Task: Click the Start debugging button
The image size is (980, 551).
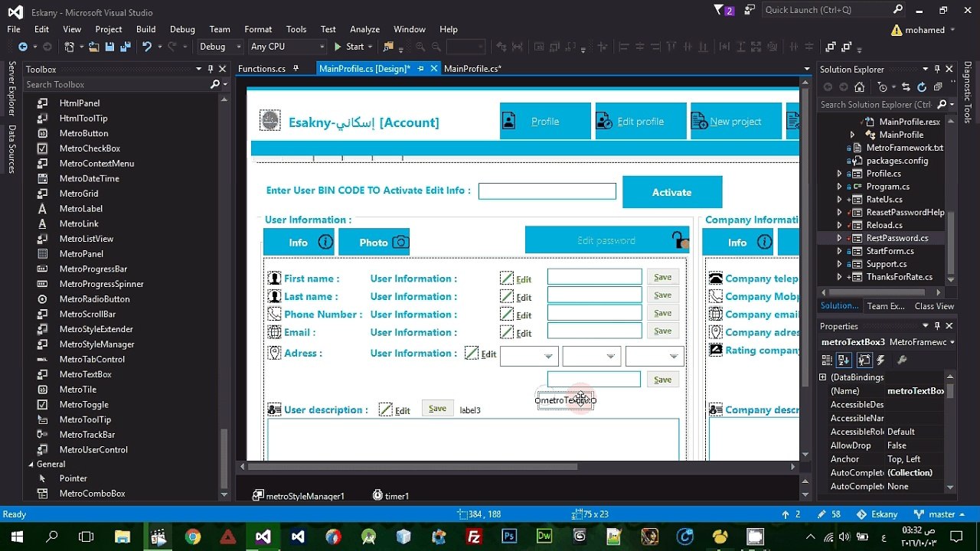Action: pyautogui.click(x=349, y=47)
